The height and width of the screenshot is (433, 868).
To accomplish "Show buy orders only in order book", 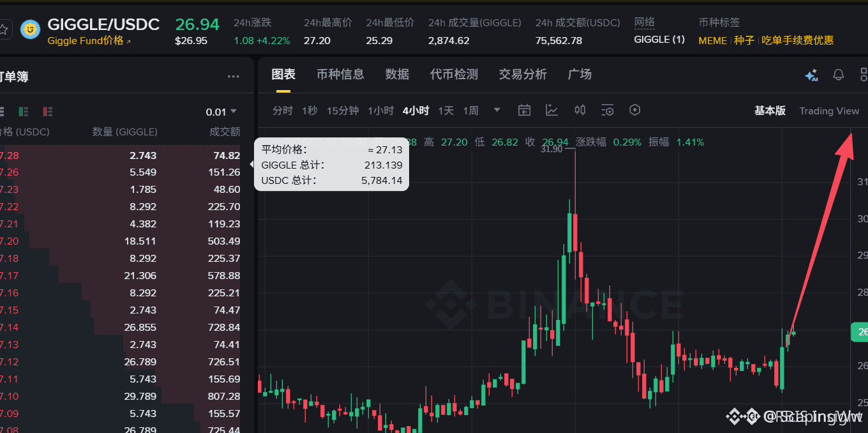I will [24, 112].
